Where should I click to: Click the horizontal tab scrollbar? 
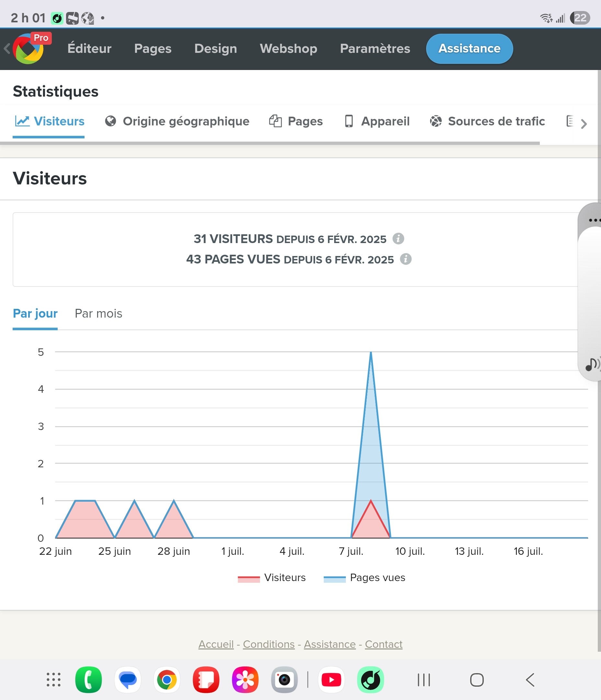pos(270,143)
